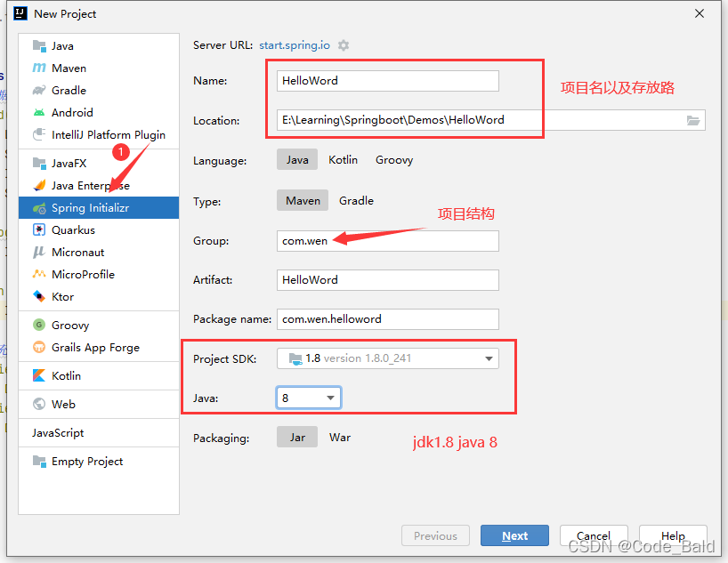Select JavaScript in the project list

click(x=99, y=432)
